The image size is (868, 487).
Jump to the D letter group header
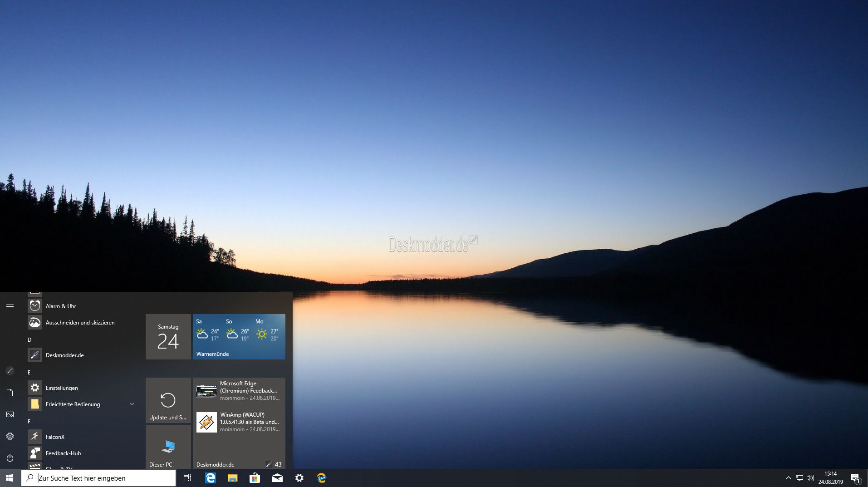point(29,339)
